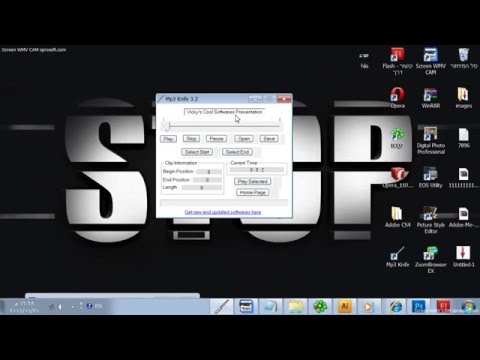
Task: Click the Screen WMV CAM taskbar button
Action: point(246,306)
